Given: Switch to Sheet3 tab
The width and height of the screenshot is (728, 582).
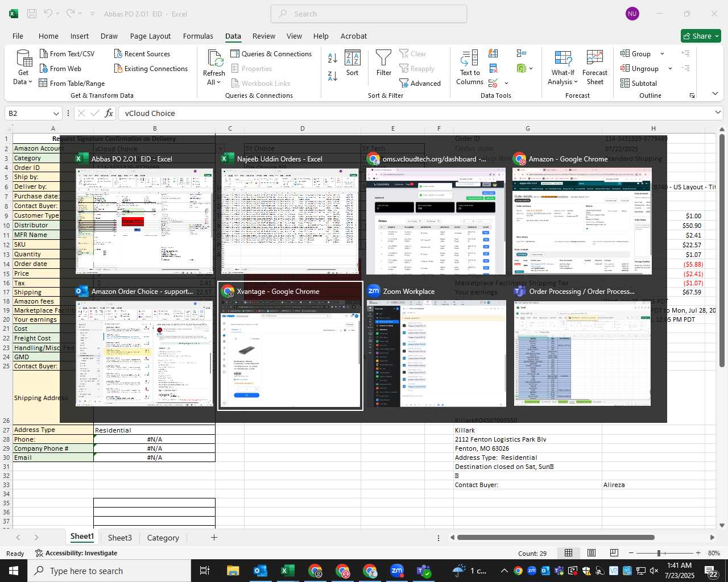Looking at the screenshot, I should click(119, 538).
